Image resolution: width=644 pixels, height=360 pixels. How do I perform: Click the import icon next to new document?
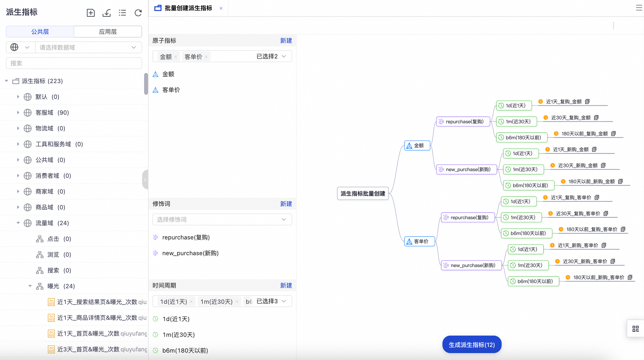tap(107, 13)
